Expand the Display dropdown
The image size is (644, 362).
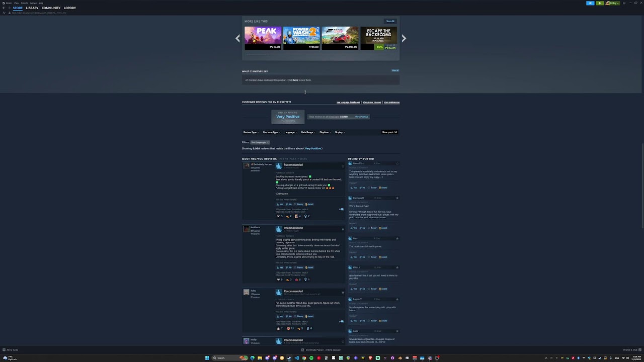tap(340, 132)
